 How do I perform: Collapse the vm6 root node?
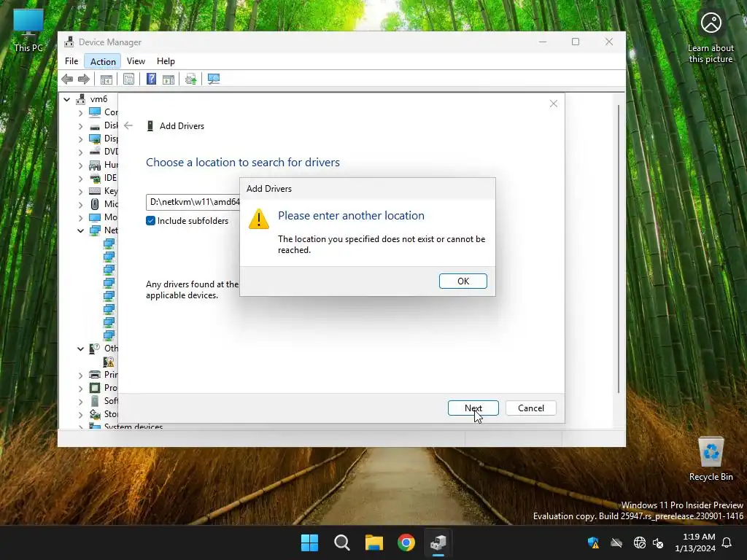click(66, 99)
